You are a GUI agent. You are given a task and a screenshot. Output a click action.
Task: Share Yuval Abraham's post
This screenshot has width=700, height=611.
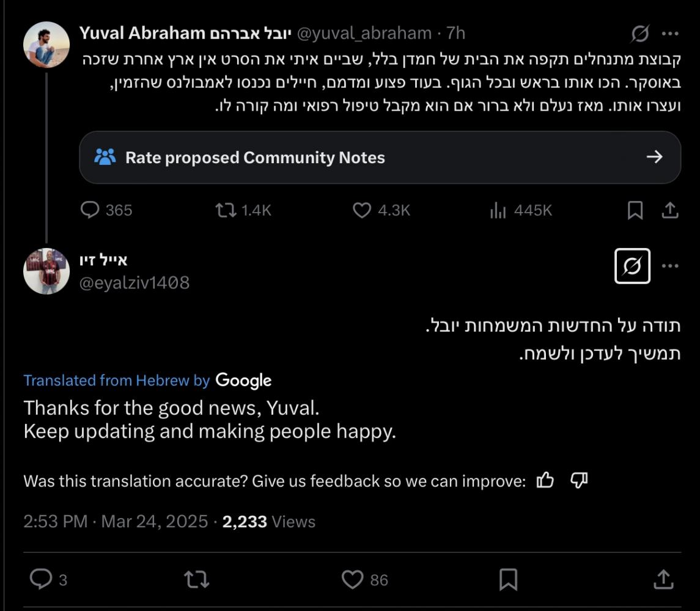click(670, 210)
